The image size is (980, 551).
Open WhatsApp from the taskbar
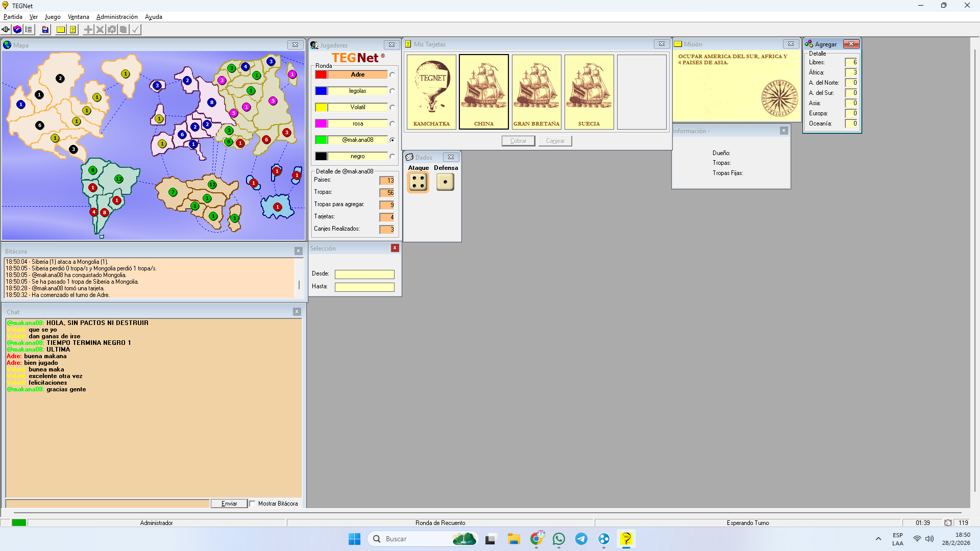coord(559,539)
